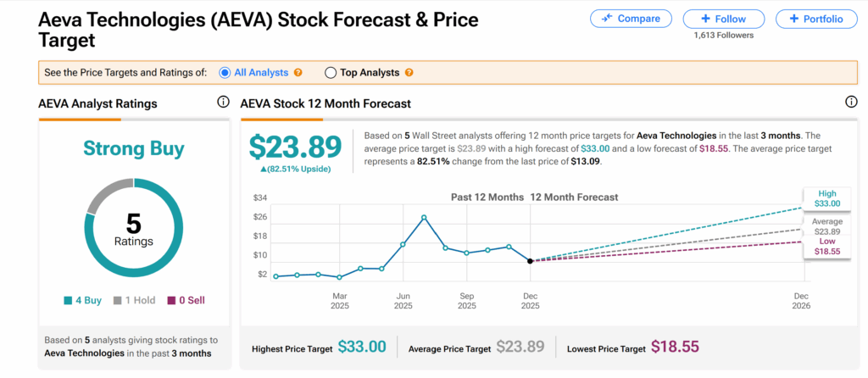This screenshot has width=868, height=378.
Task: Click the gray Hold legend square
Action: pos(116,300)
